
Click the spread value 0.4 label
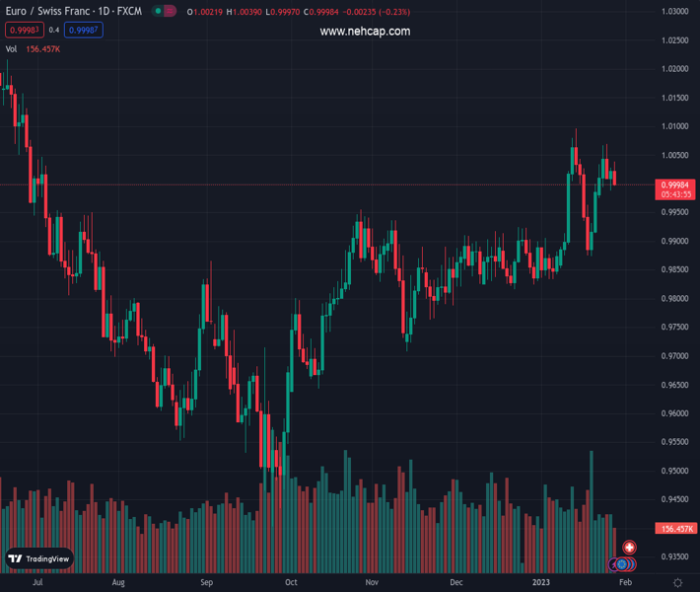click(54, 31)
